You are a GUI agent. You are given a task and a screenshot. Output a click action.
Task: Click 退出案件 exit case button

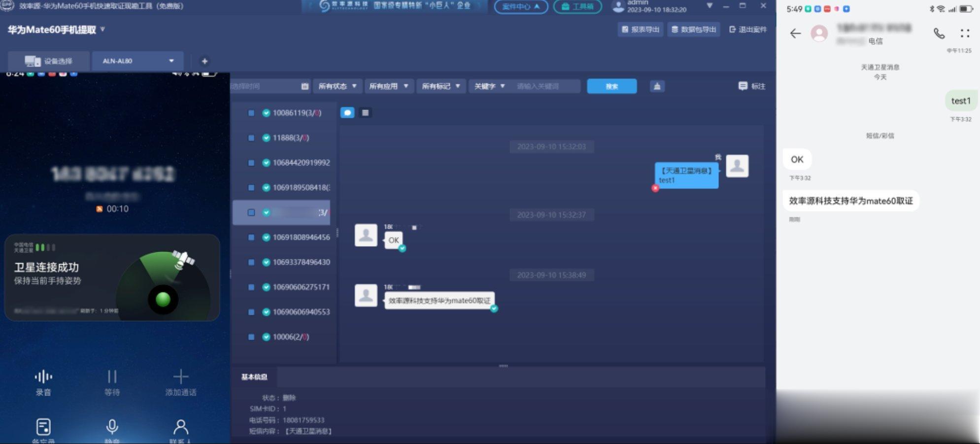point(748,30)
